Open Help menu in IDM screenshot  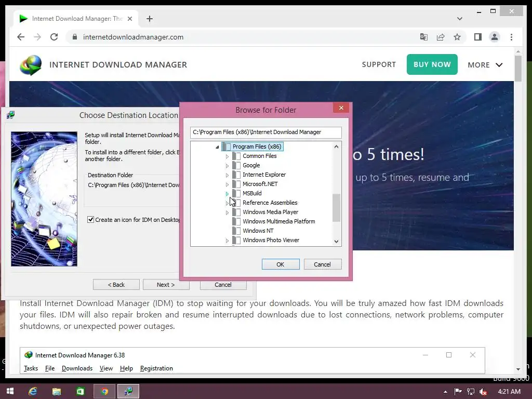(x=126, y=368)
